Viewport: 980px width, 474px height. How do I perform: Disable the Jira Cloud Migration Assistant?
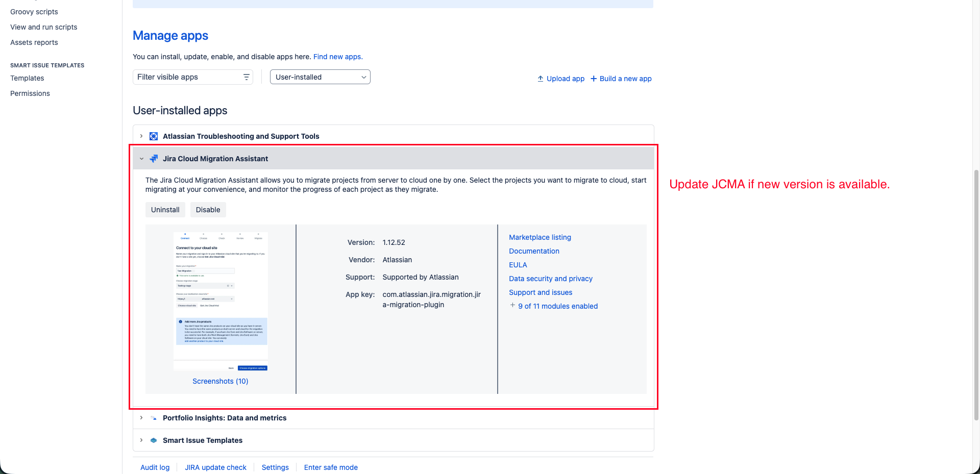tap(208, 210)
